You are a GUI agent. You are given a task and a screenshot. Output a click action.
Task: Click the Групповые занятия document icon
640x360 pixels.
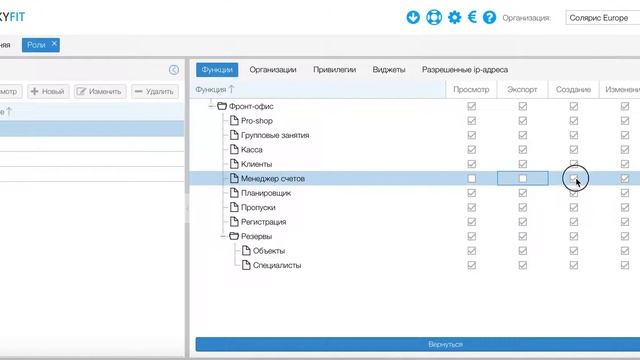[234, 135]
